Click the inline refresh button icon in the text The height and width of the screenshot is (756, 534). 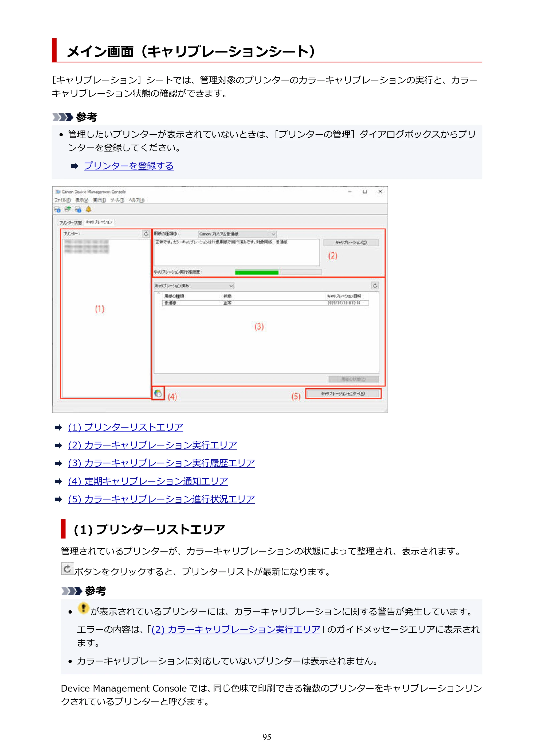point(67,569)
